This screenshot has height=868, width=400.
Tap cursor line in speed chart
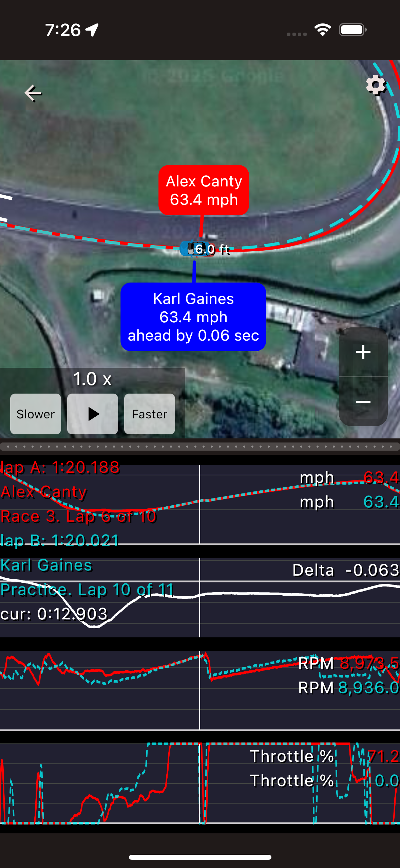coord(199,504)
